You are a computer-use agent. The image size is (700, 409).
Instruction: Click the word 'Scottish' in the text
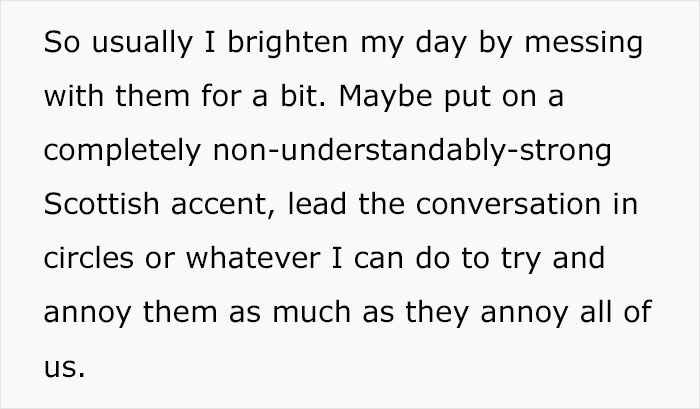coord(101,204)
